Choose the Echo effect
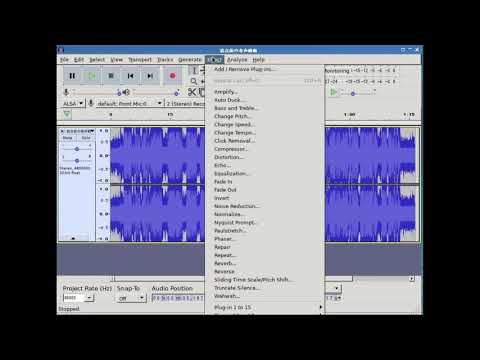This screenshot has height=360, width=480. 265,165
